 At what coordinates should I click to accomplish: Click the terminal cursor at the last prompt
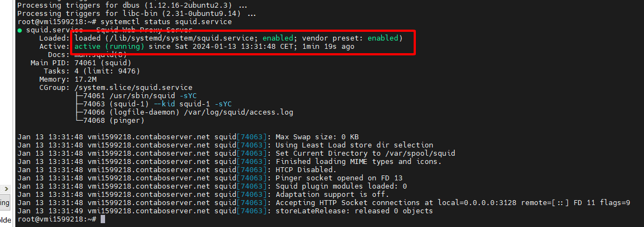[x=103, y=219]
